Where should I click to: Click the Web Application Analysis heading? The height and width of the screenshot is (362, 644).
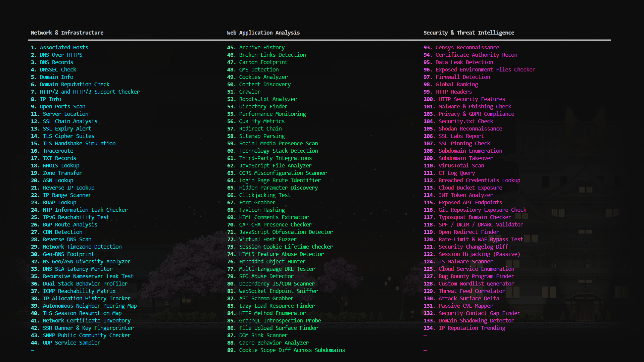263,33
